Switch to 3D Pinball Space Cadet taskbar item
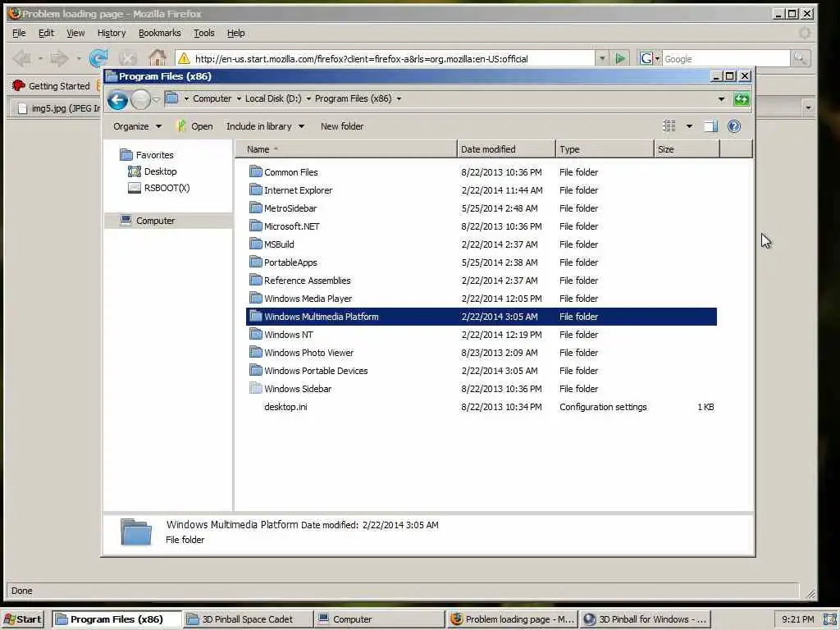This screenshot has width=840, height=630. [247, 619]
